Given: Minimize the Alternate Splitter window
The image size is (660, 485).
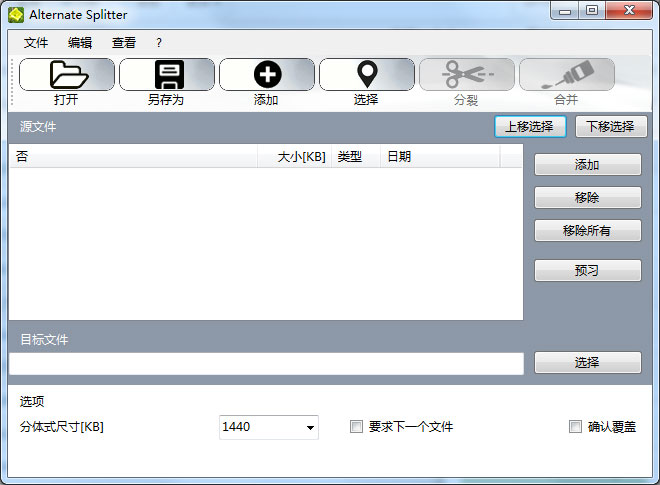Looking at the screenshot, I should [564, 11].
